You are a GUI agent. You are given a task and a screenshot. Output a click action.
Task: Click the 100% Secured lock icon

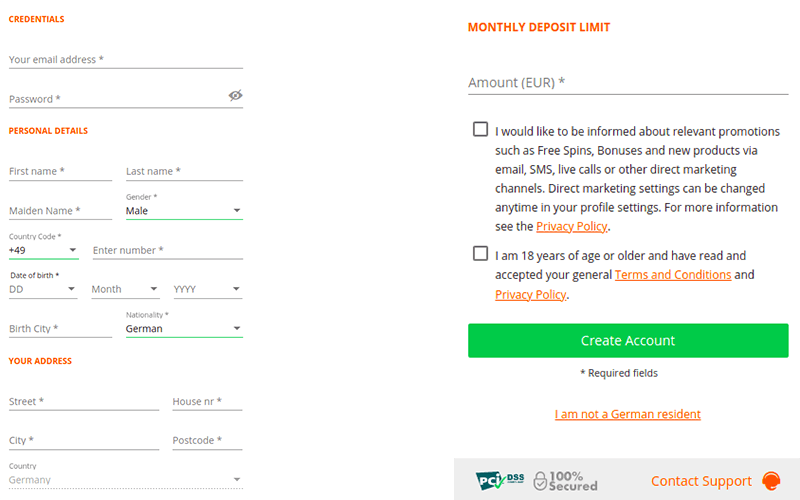coord(540,481)
